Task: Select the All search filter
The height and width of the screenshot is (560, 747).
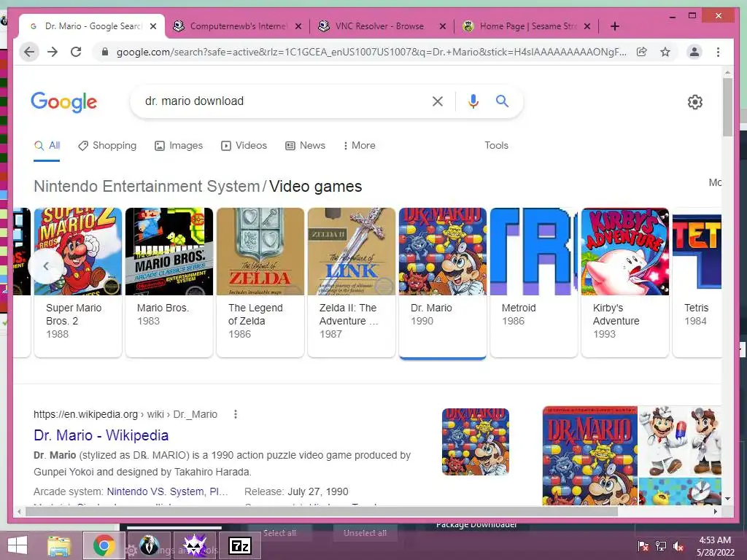Action: point(47,146)
